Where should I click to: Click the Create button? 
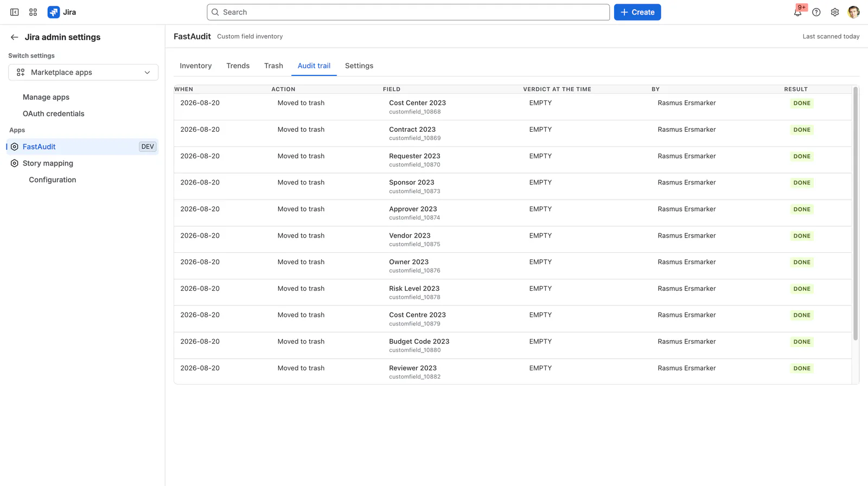point(637,12)
